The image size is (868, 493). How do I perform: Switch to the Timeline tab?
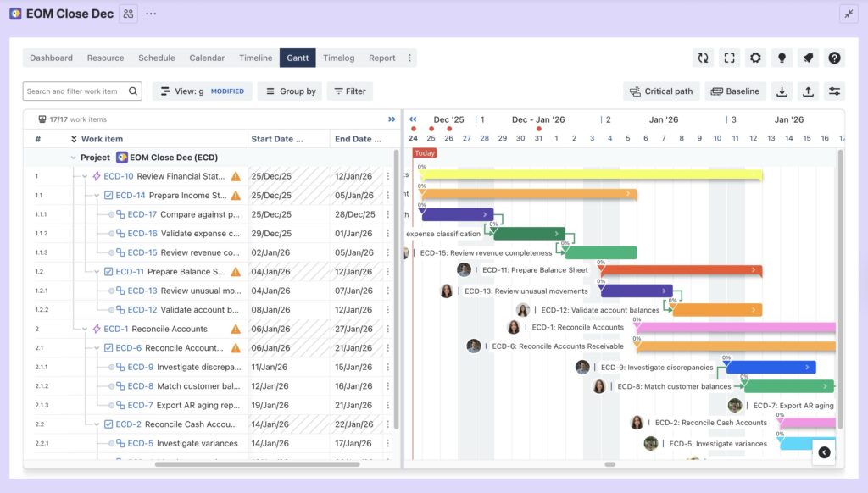tap(255, 58)
